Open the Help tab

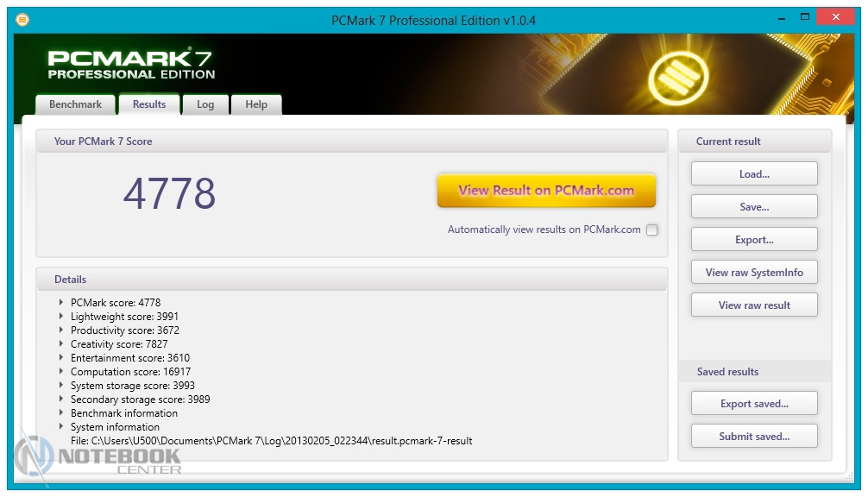256,104
